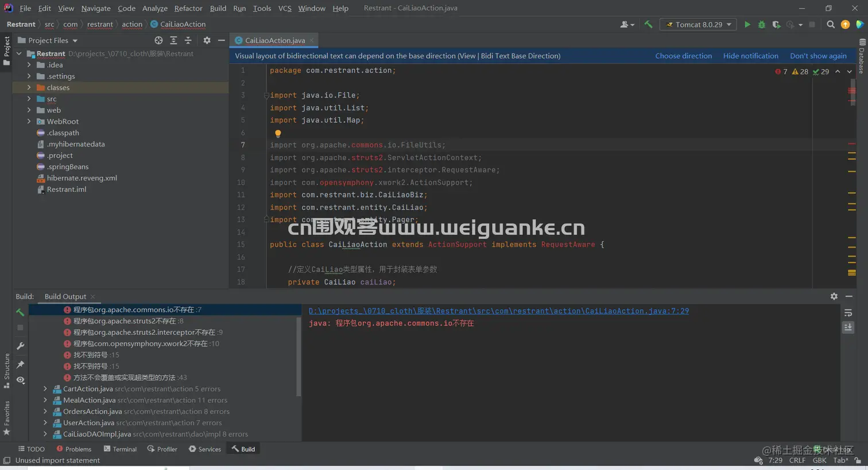Click Hide notification link
This screenshot has height=470, width=868.
(750, 56)
